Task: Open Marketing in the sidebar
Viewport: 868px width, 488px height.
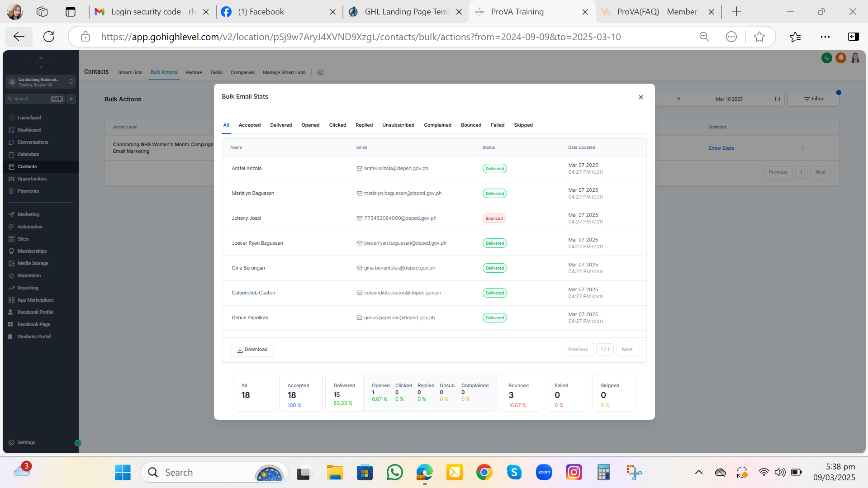Action: (x=28, y=214)
